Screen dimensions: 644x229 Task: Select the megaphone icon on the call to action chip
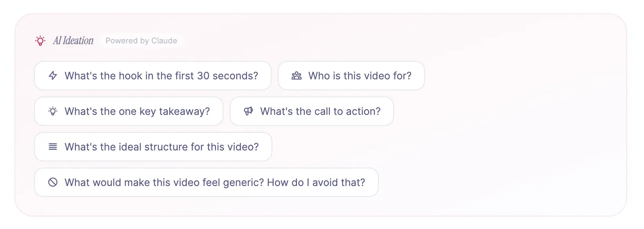point(249,111)
